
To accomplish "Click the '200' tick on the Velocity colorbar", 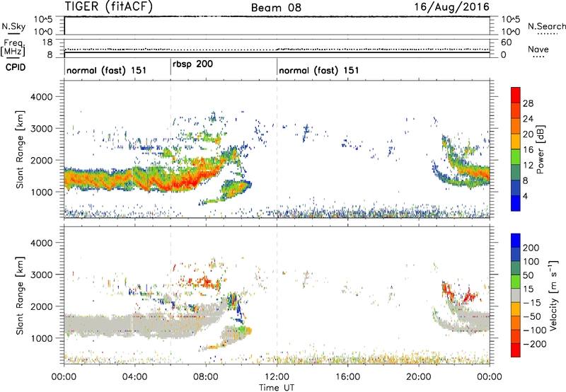I will pos(531,248).
